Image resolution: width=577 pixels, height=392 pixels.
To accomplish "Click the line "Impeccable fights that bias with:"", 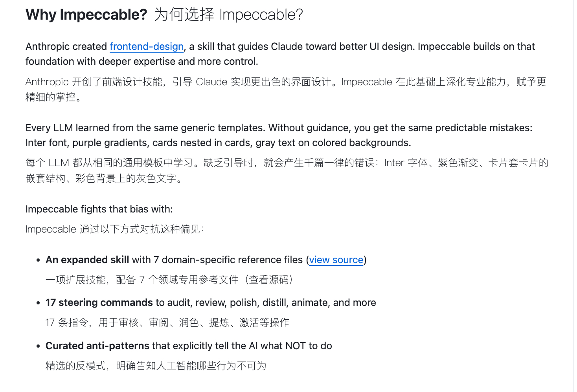I will click(x=99, y=209).
